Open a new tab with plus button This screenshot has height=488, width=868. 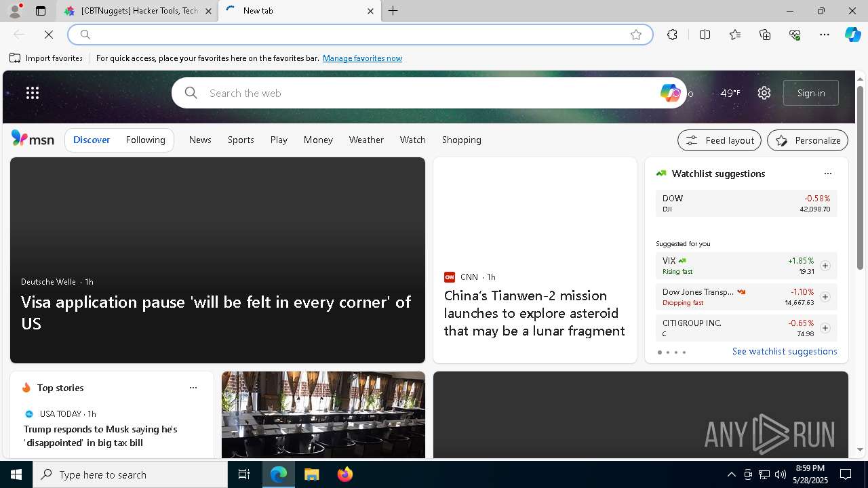point(393,11)
